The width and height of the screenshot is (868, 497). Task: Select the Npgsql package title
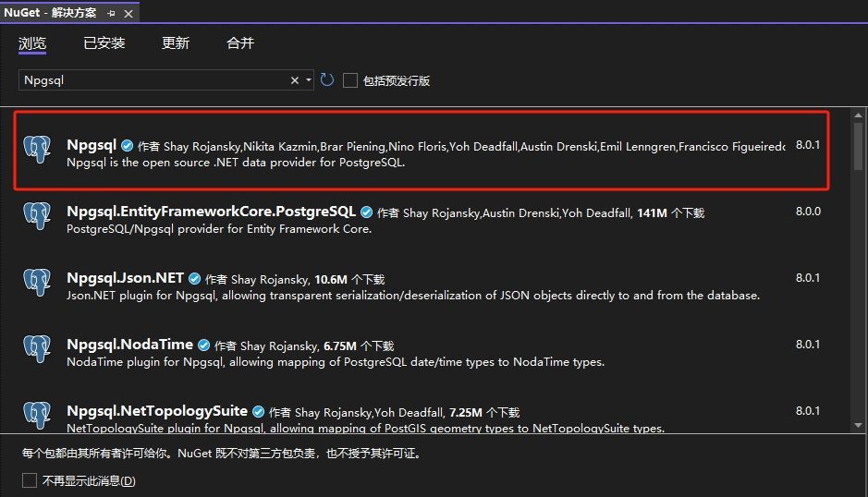click(92, 145)
